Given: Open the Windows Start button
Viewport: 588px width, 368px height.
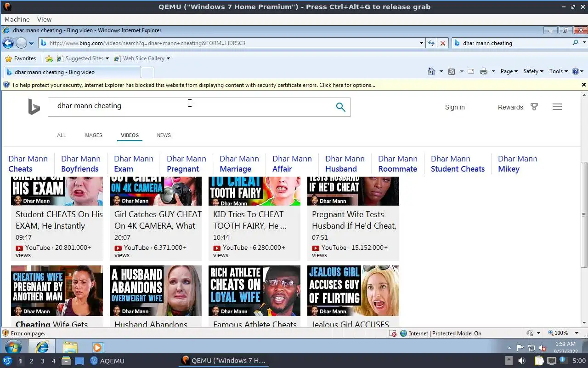Looking at the screenshot, I should point(13,347).
